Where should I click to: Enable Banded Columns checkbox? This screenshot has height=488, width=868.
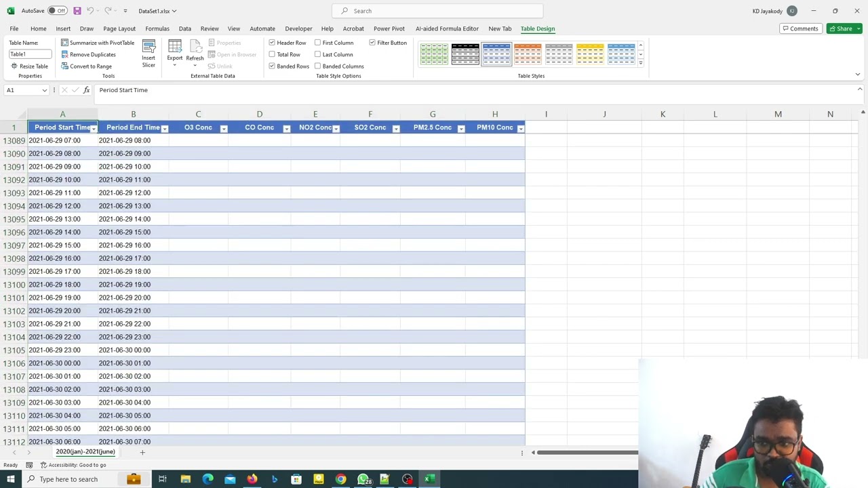pos(317,66)
